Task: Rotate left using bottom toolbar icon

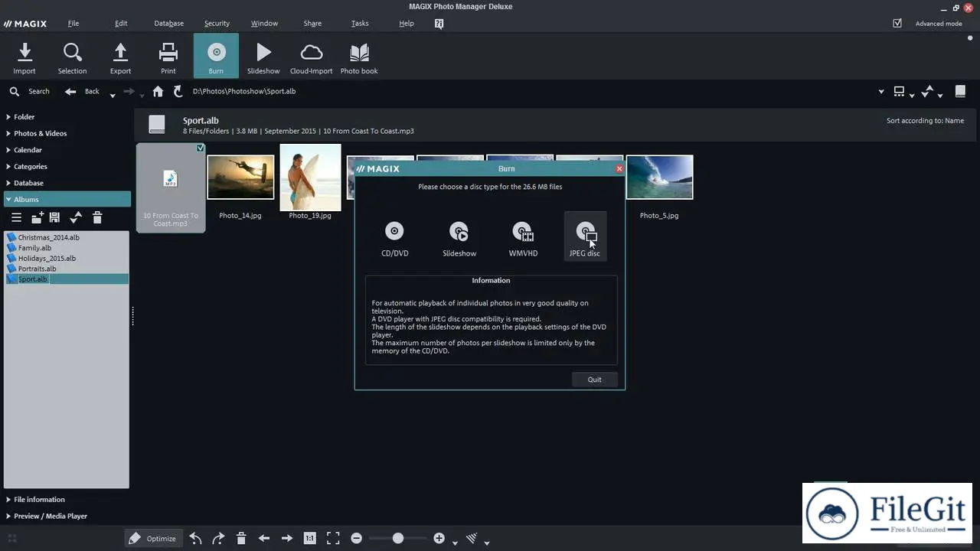Action: coord(196,539)
